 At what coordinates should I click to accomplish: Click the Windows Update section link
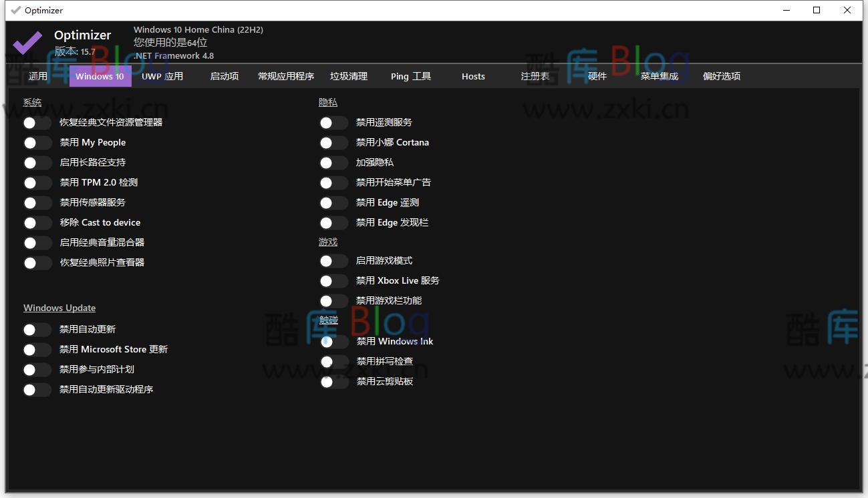pos(59,307)
